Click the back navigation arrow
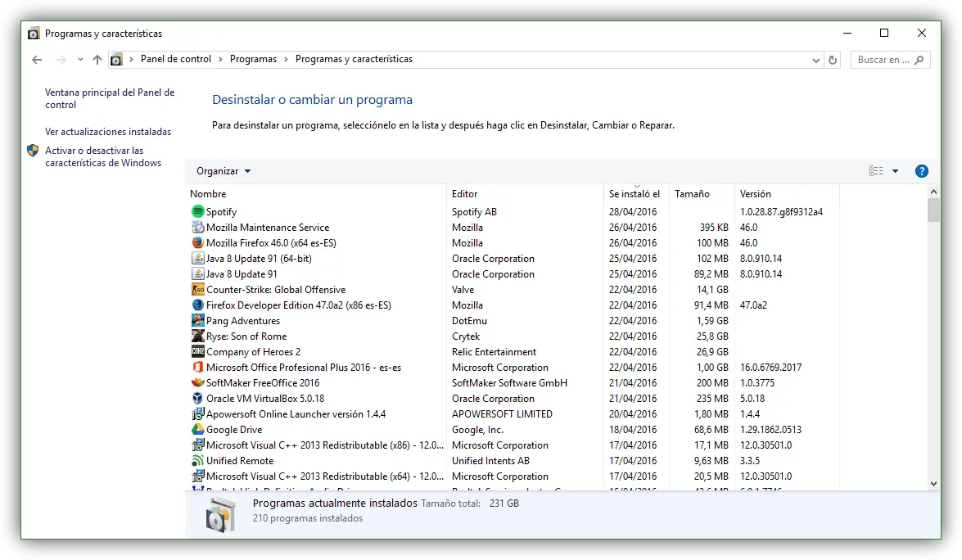Screen dimensions: 962x560 [36, 60]
